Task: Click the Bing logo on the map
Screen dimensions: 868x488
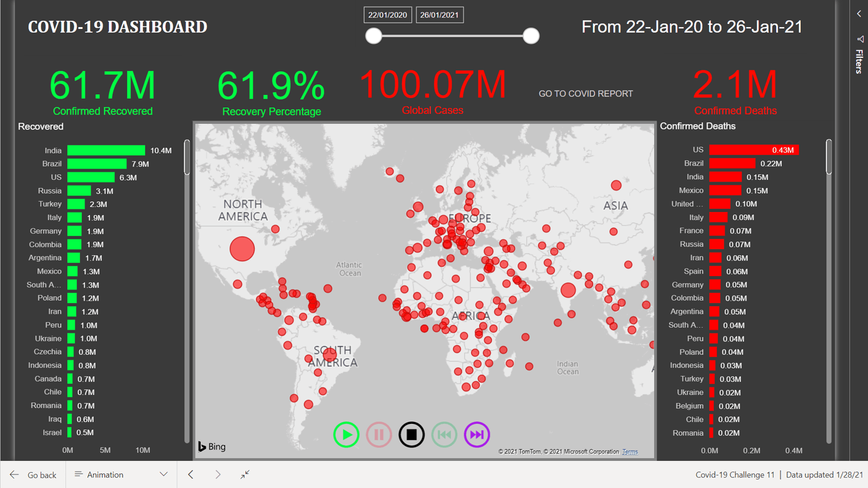Action: click(211, 446)
